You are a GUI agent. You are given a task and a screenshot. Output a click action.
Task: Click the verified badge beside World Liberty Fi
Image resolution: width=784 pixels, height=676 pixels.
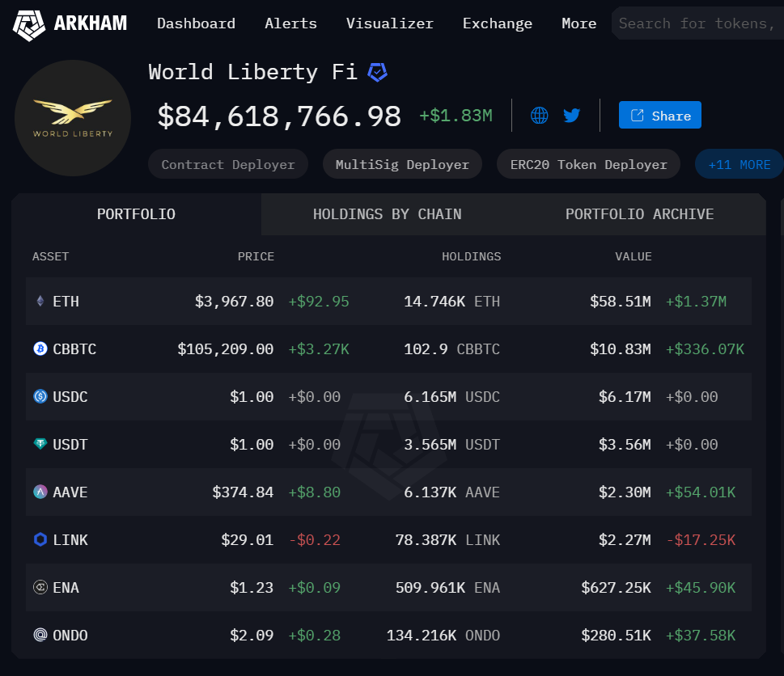click(378, 73)
